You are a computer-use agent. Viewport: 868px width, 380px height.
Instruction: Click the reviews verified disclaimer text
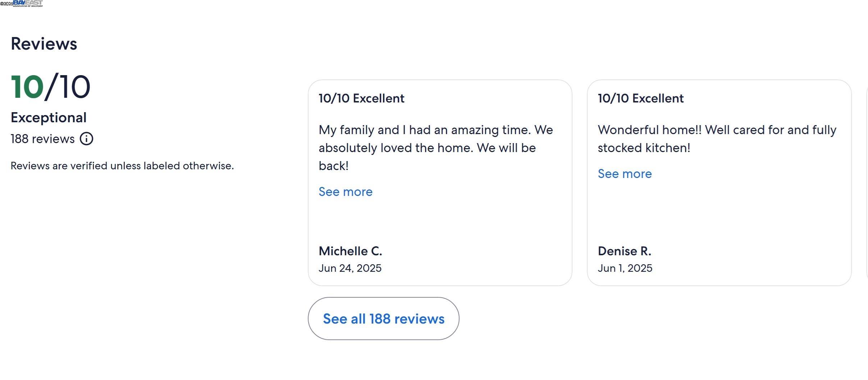pyautogui.click(x=122, y=166)
